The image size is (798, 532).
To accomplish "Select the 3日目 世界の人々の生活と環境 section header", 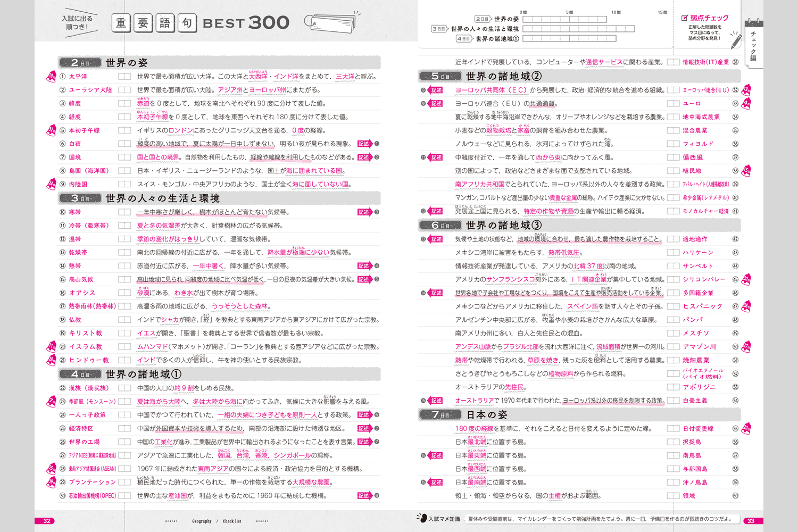I will 219,198.
